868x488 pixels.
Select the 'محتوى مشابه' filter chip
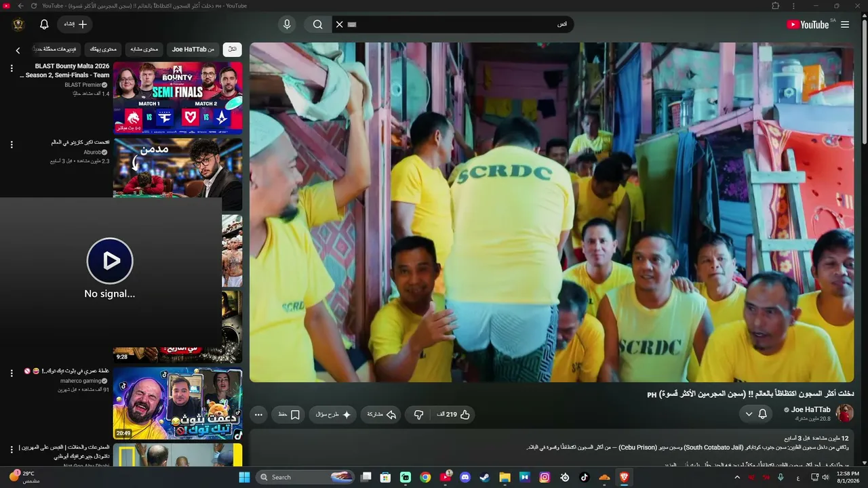(144, 49)
